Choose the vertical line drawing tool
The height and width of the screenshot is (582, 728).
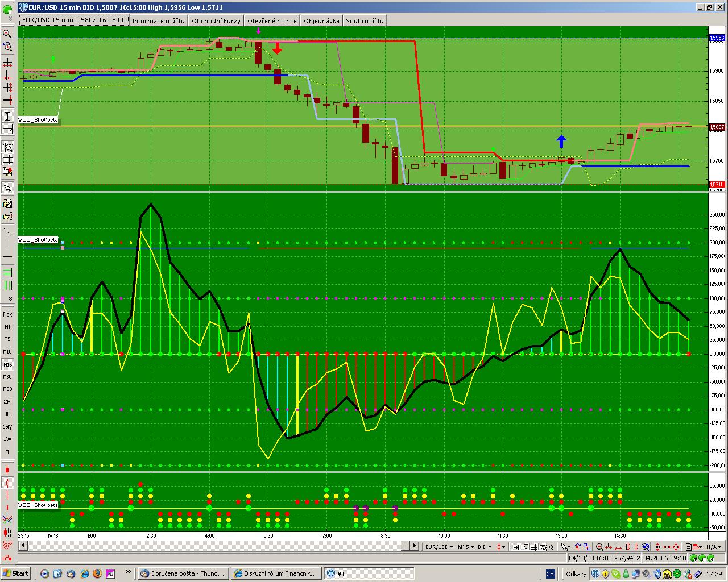click(7, 244)
